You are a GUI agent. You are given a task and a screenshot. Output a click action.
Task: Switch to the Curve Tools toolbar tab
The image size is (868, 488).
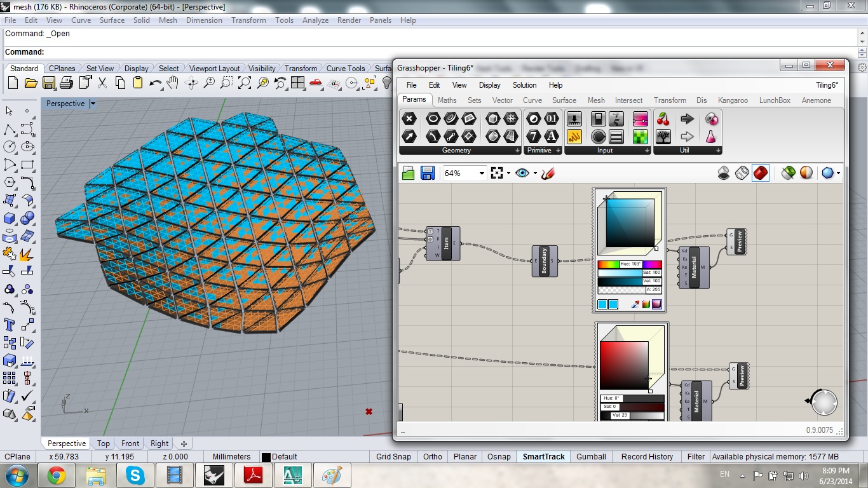pyautogui.click(x=346, y=69)
